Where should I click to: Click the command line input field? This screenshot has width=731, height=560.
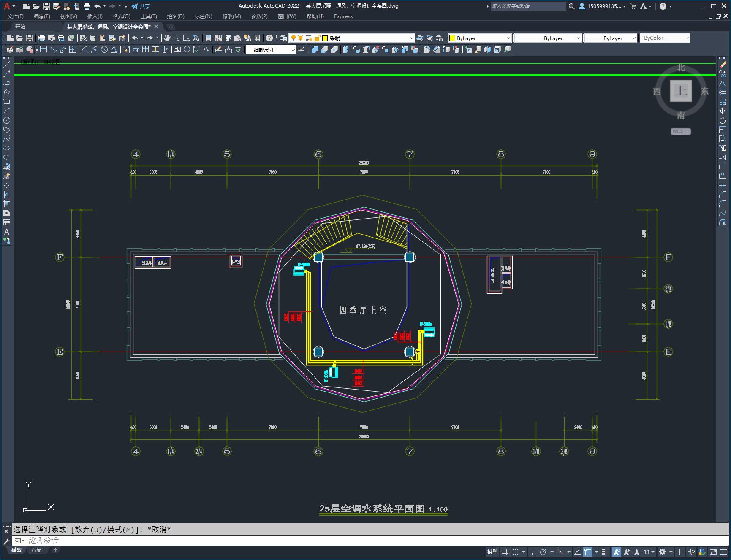coord(370,541)
